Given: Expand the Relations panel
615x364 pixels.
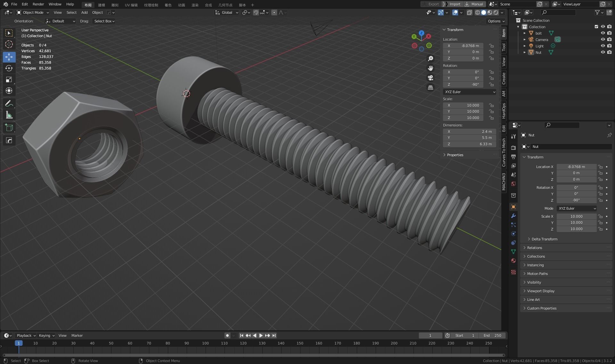Looking at the screenshot, I should coord(535,248).
